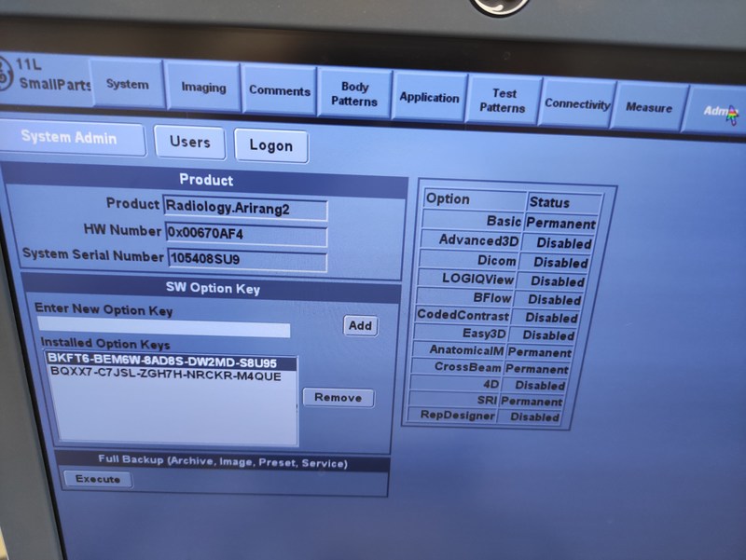Screen dimensions: 746x560
Task: Click the Disabled status for RepDesigner
Action: tap(535, 417)
